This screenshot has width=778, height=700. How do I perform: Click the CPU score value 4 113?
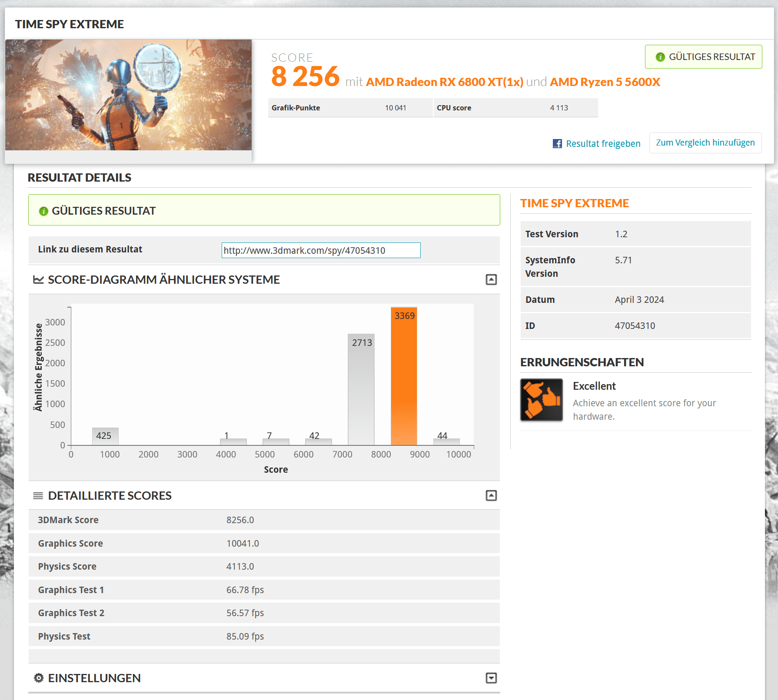[559, 108]
